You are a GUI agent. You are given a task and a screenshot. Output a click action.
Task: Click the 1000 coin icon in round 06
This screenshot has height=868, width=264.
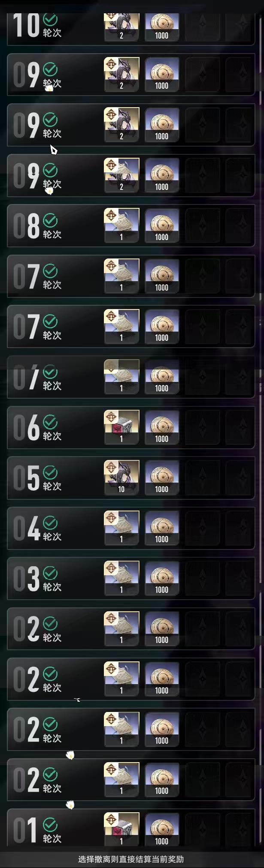coord(162,427)
